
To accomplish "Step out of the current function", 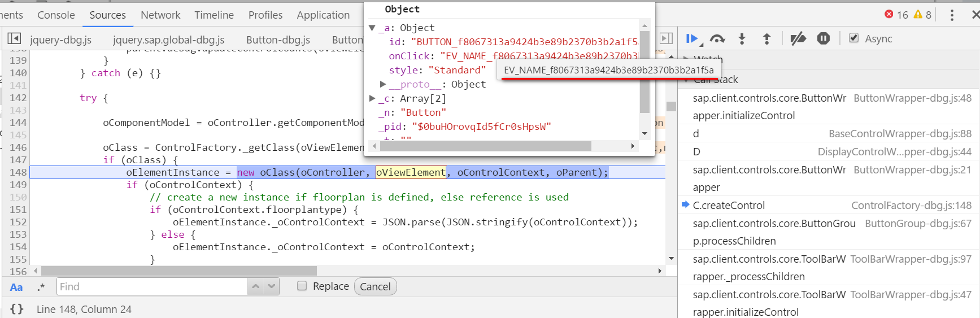I will (766, 38).
